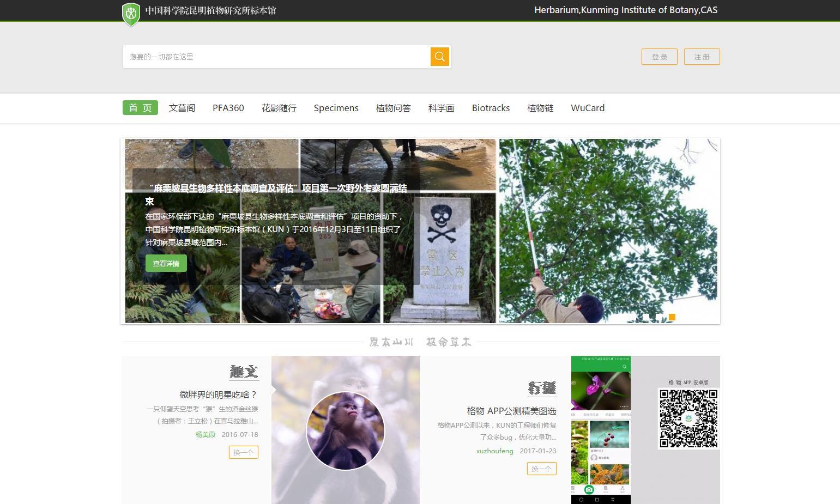Click the orange search magnifier button
Screen dimensions: 840x504
click(439, 57)
